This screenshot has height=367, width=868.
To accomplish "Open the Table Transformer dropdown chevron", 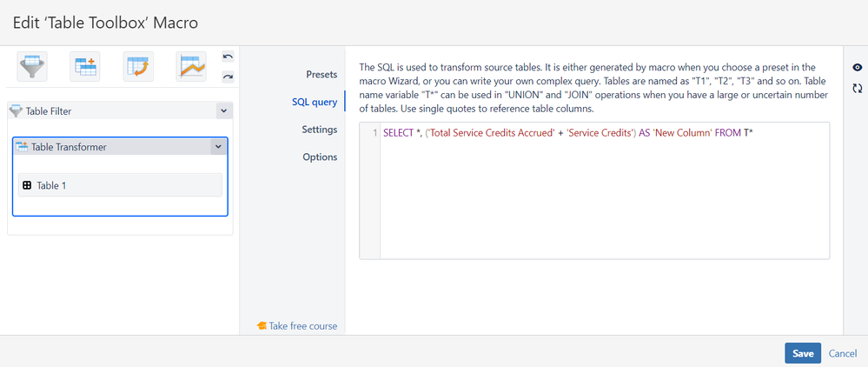I will pyautogui.click(x=218, y=146).
